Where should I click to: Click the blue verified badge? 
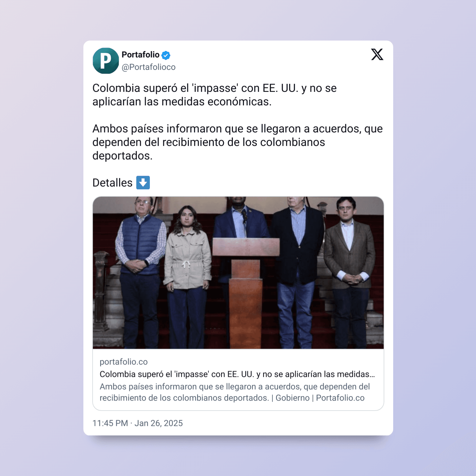(166, 55)
